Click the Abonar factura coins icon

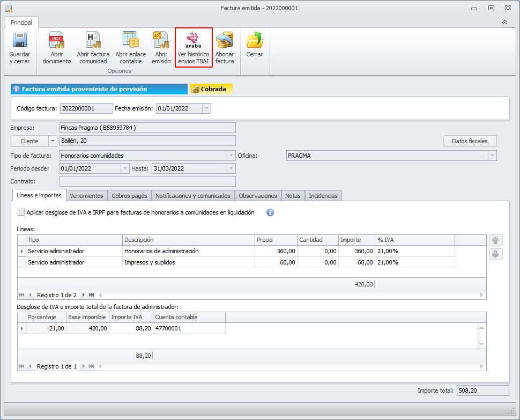225,41
